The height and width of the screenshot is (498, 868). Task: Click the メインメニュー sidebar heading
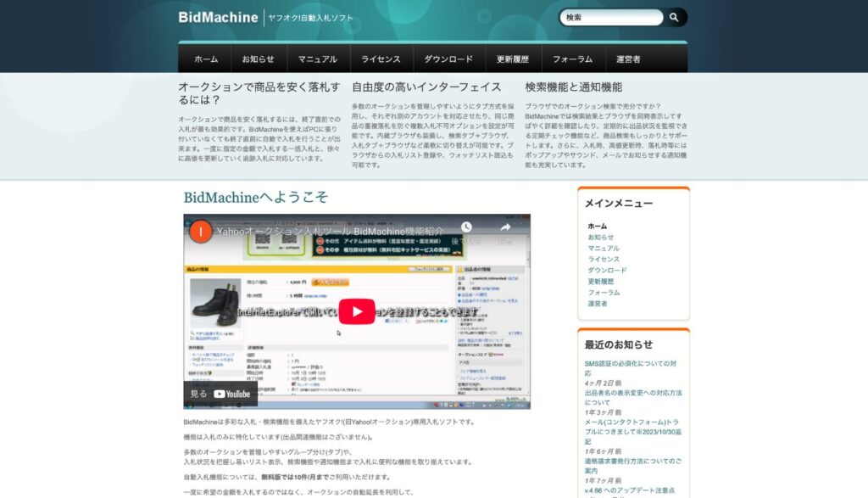point(618,204)
